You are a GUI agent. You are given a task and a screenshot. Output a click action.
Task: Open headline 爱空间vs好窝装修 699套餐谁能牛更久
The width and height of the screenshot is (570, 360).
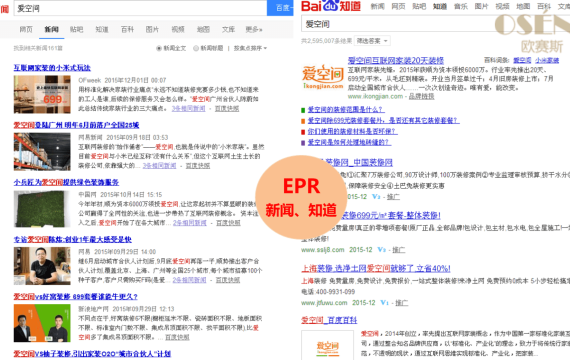[x=76, y=297]
